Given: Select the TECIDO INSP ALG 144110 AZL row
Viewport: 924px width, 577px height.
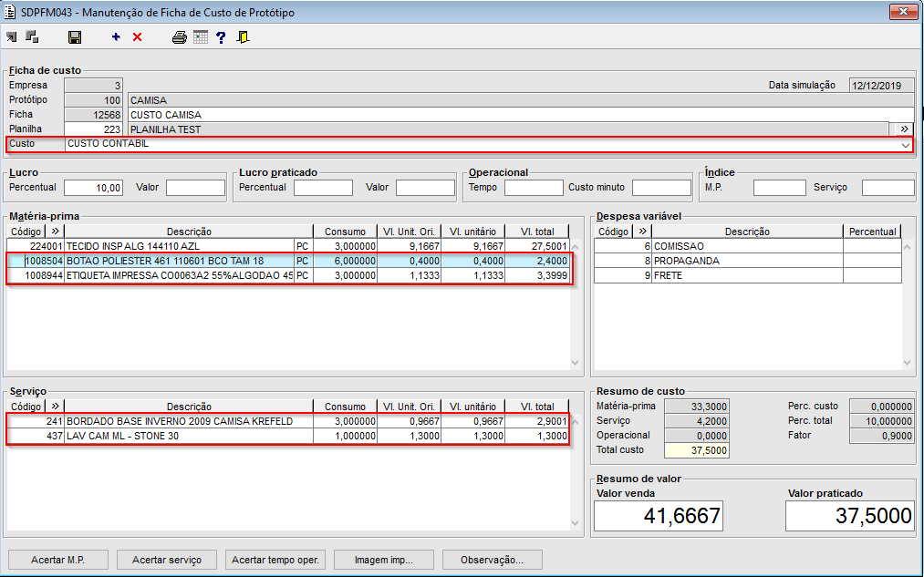Looking at the screenshot, I should tap(288, 246).
